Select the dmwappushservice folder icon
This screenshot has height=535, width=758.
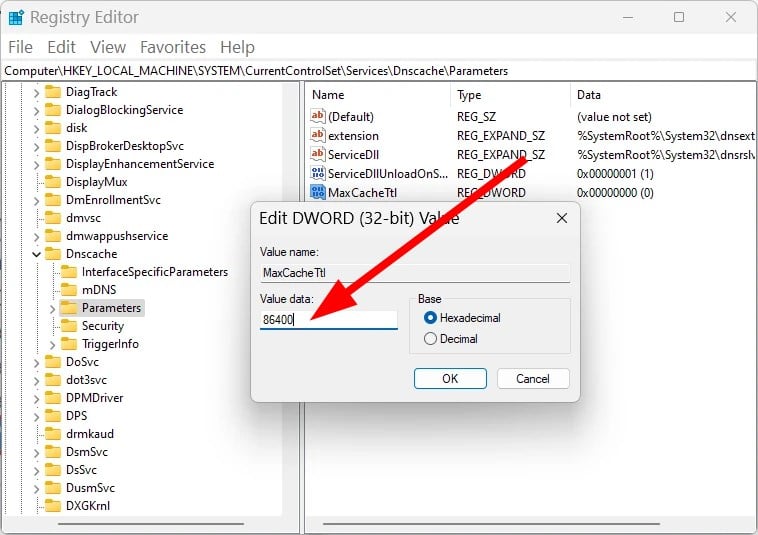tap(53, 236)
